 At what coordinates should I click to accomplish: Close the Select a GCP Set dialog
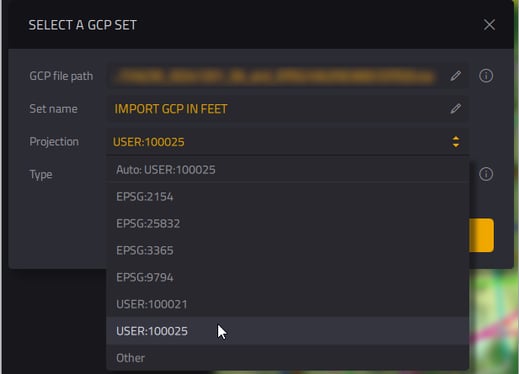[x=489, y=25]
